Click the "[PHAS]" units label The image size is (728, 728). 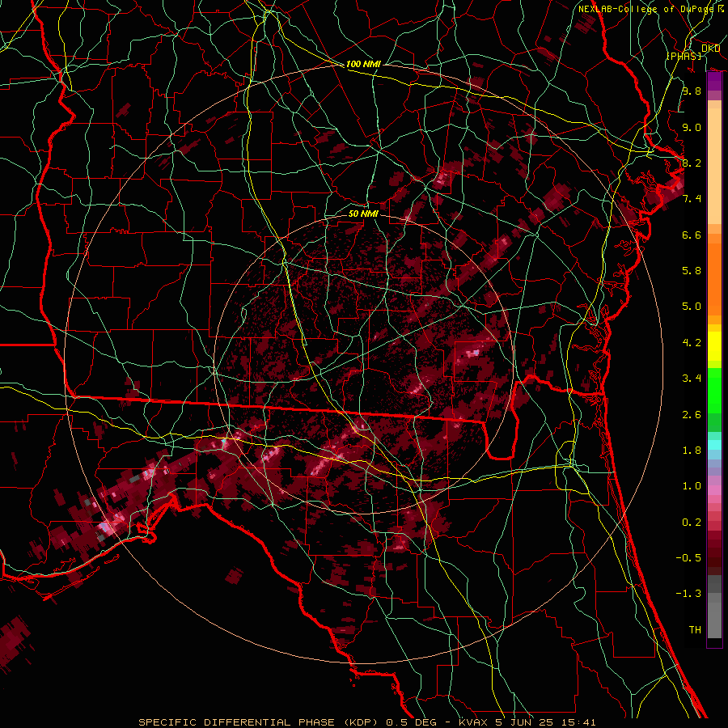(x=684, y=56)
